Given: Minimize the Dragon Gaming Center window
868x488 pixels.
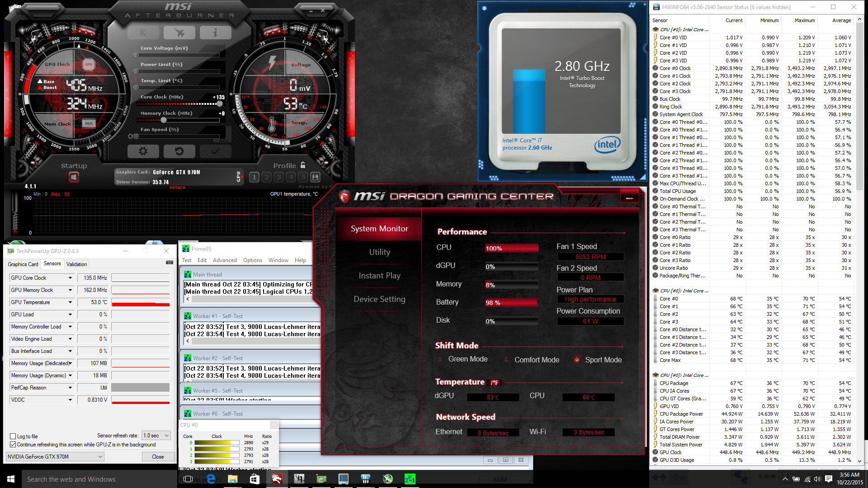Looking at the screenshot, I should pyautogui.click(x=629, y=197).
